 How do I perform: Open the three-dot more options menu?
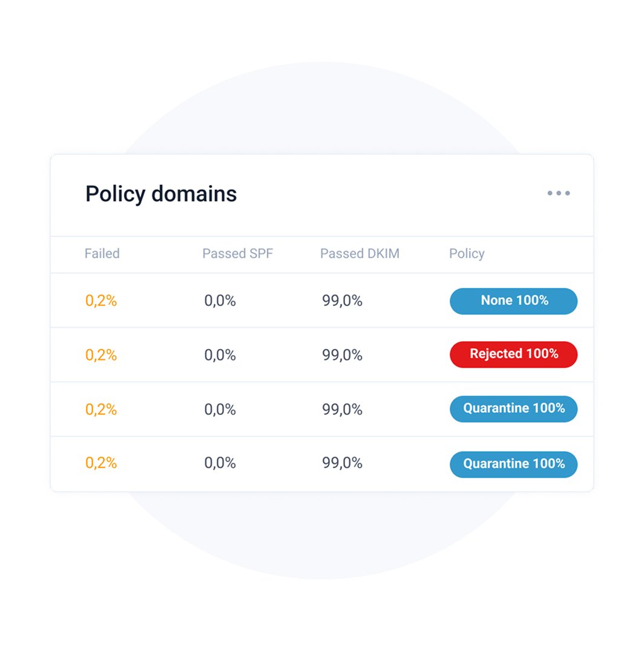[x=558, y=194]
